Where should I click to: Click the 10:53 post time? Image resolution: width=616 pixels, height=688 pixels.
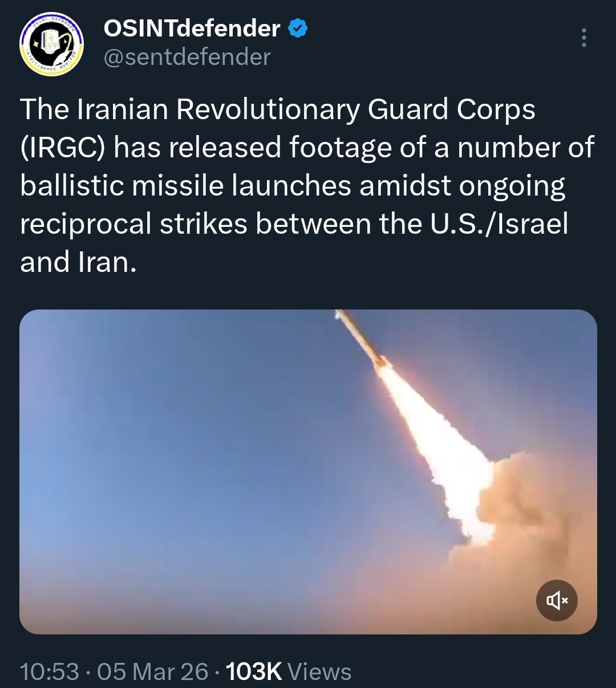tap(50, 671)
